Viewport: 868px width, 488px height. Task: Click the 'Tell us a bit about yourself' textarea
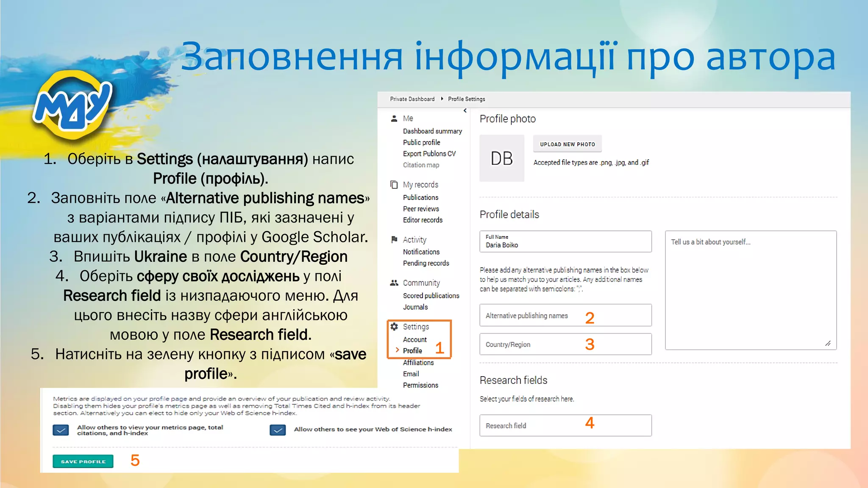pos(751,290)
